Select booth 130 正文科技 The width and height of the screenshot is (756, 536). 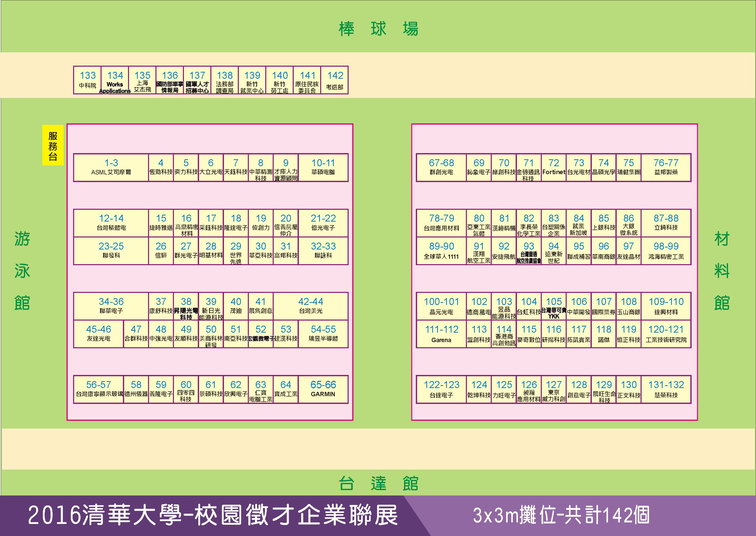tap(629, 389)
